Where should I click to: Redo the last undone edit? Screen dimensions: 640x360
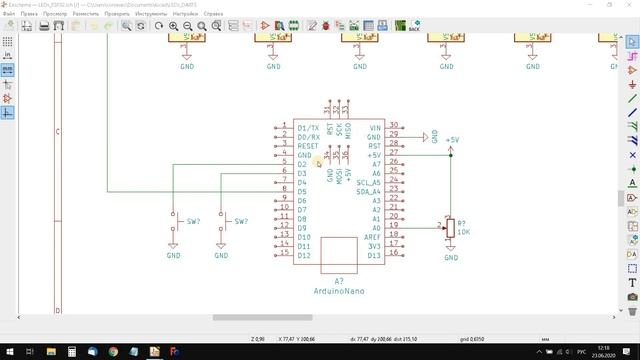tap(108, 26)
